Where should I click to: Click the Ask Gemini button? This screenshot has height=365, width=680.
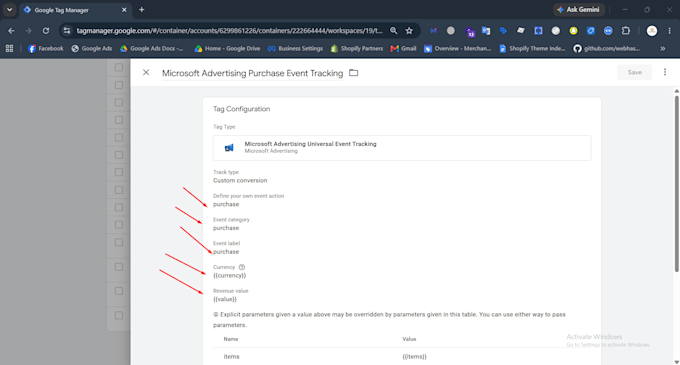coord(579,10)
